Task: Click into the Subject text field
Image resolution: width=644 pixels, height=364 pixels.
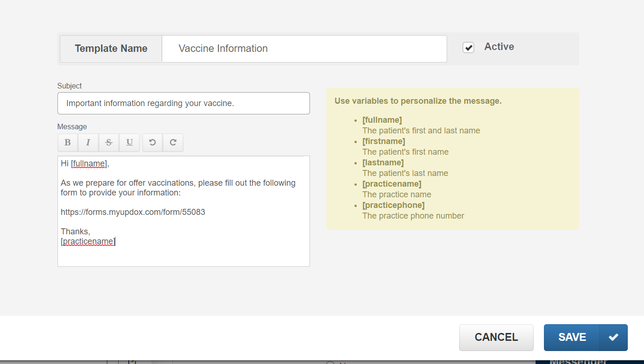Action: (183, 103)
